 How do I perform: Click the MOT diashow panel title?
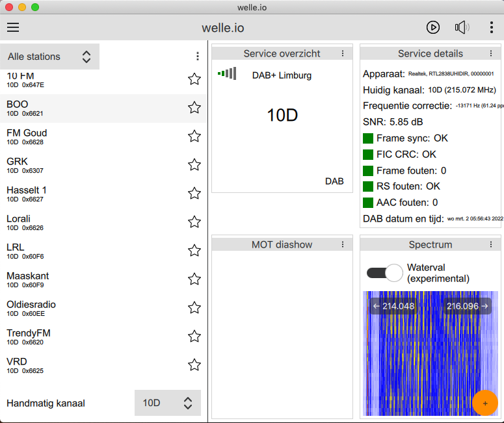(282, 244)
